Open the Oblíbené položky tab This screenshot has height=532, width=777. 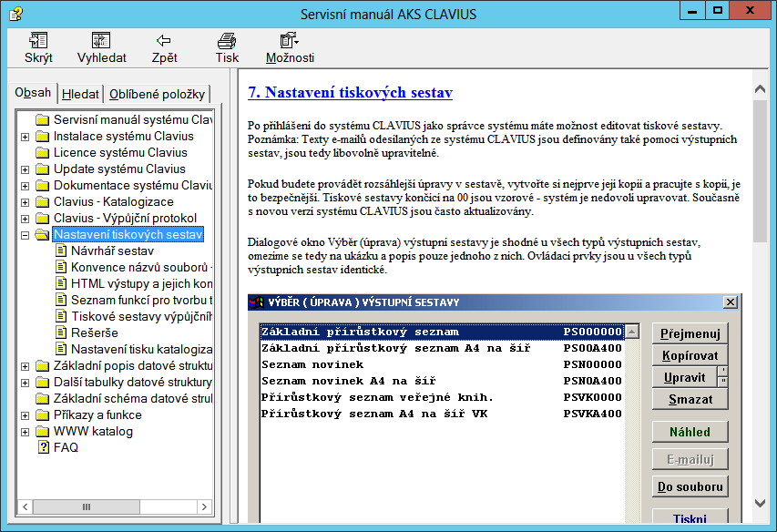(157, 94)
